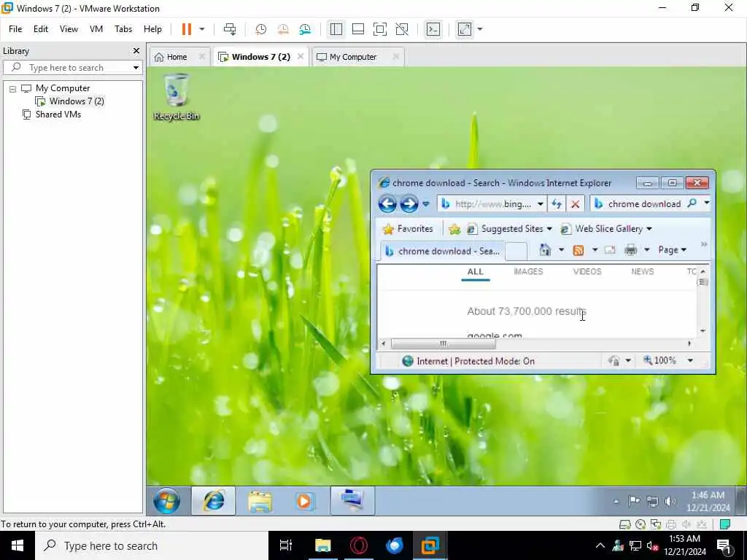Screen dimensions: 747x560
Task: Open the VMware Help menu
Action: (152, 29)
